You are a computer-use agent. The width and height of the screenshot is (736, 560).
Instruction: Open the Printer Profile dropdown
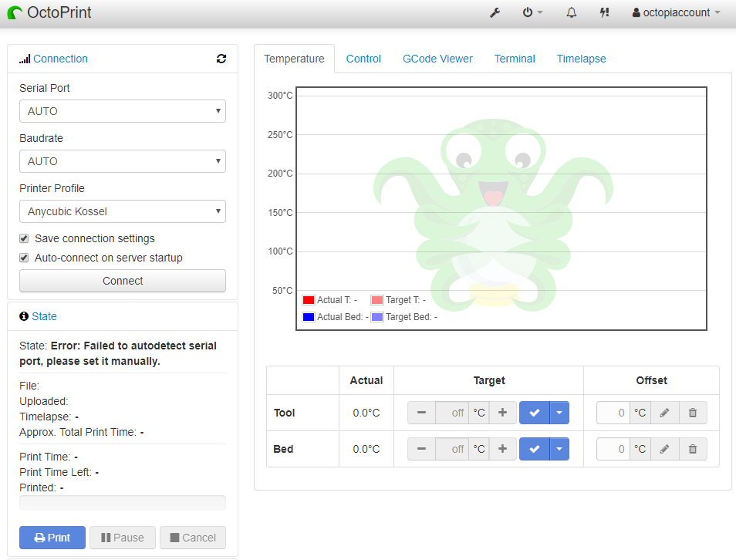point(123,211)
